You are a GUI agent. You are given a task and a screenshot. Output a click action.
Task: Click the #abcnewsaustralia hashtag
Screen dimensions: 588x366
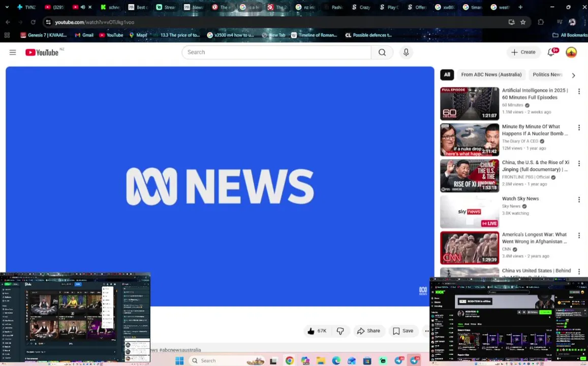click(x=180, y=350)
